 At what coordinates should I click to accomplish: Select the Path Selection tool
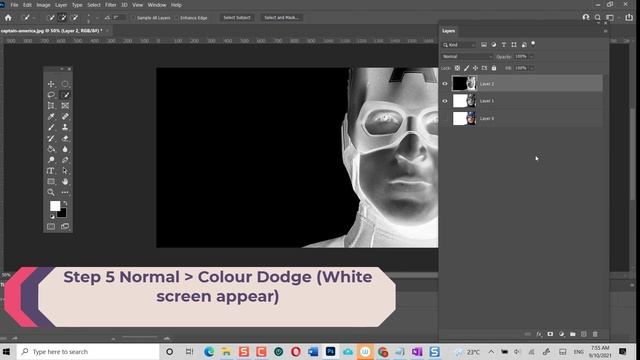point(65,171)
